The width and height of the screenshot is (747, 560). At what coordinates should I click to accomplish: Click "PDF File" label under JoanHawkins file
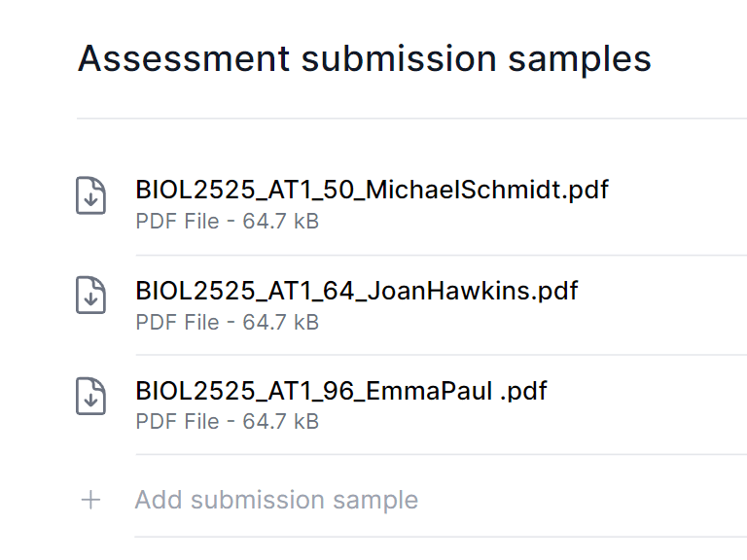pyautogui.click(x=177, y=322)
